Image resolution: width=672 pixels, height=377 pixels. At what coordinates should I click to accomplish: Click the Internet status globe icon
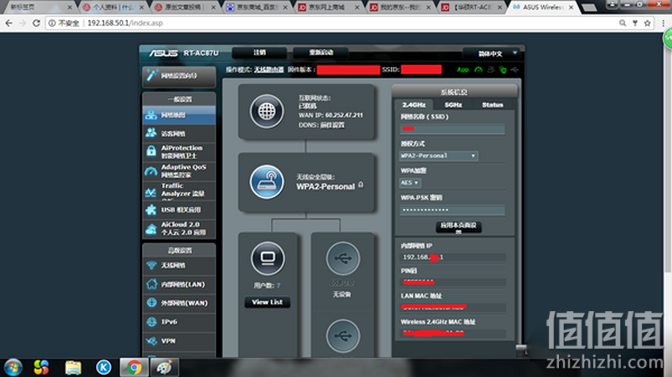tap(267, 111)
